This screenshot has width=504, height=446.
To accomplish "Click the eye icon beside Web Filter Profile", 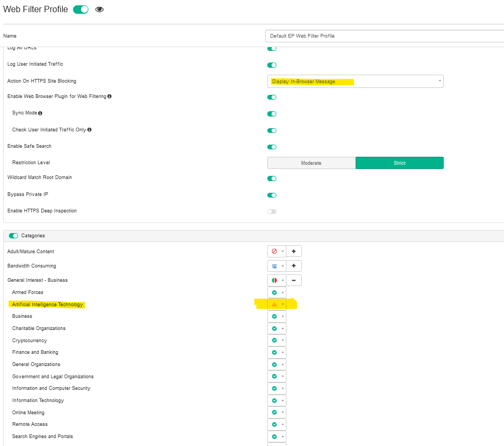I will [99, 10].
